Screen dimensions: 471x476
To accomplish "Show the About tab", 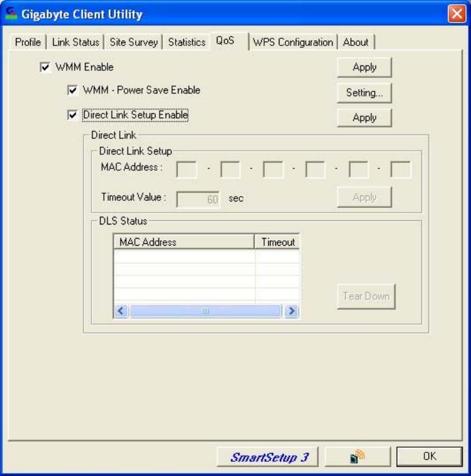I will tap(355, 42).
